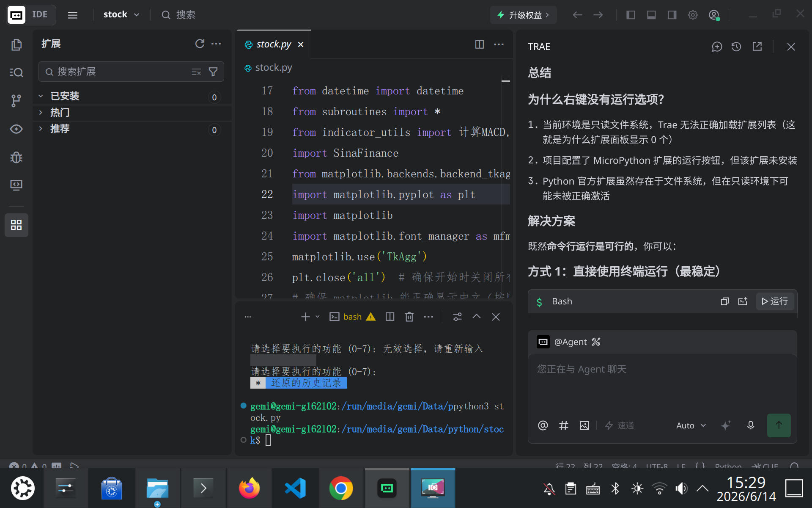Select the Extensions grid icon in activity bar
Image resolution: width=812 pixels, height=508 pixels.
click(x=16, y=225)
